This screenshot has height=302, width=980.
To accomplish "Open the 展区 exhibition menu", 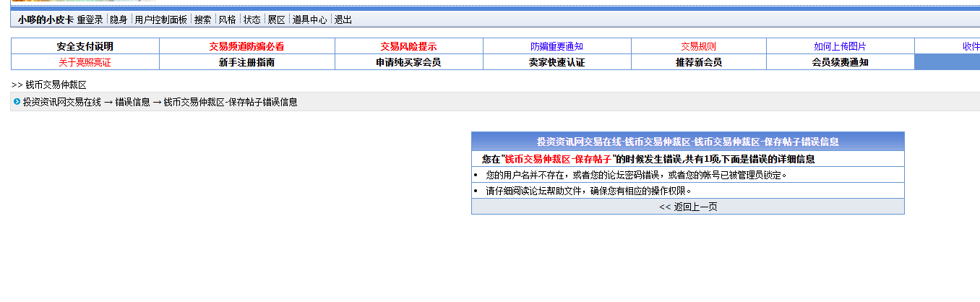I will point(276,20).
